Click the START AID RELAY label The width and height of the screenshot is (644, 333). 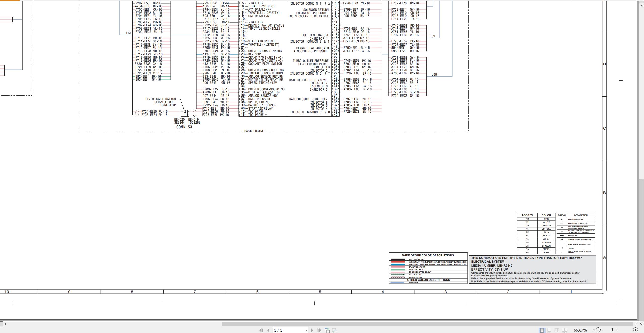pyautogui.click(x=260, y=109)
